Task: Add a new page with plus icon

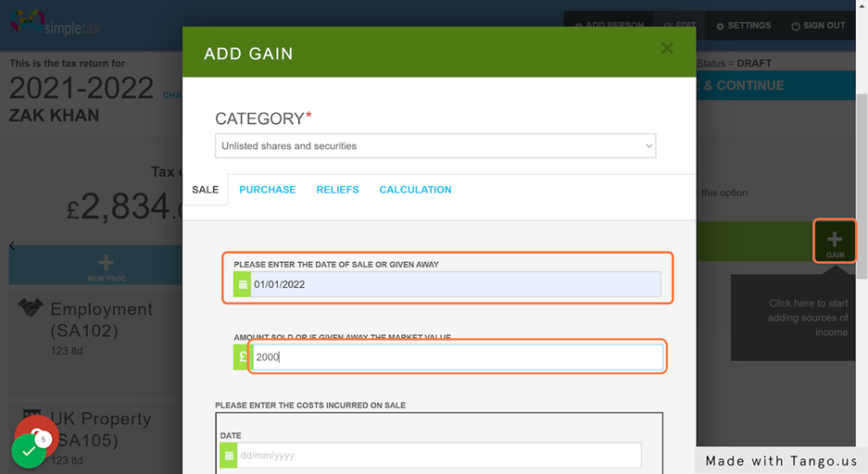Action: (x=106, y=267)
